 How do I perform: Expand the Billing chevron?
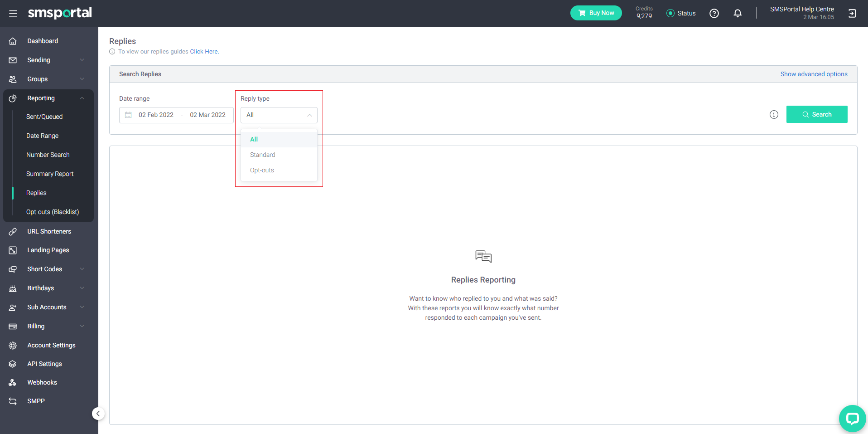click(82, 326)
